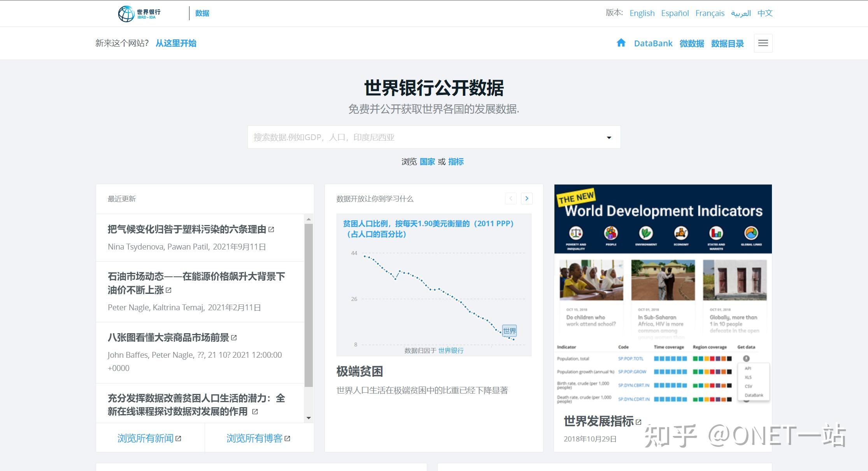Viewport: 868px width, 471px height.
Task: Click SP.POP.GROW code in indicator table
Action: point(632,372)
